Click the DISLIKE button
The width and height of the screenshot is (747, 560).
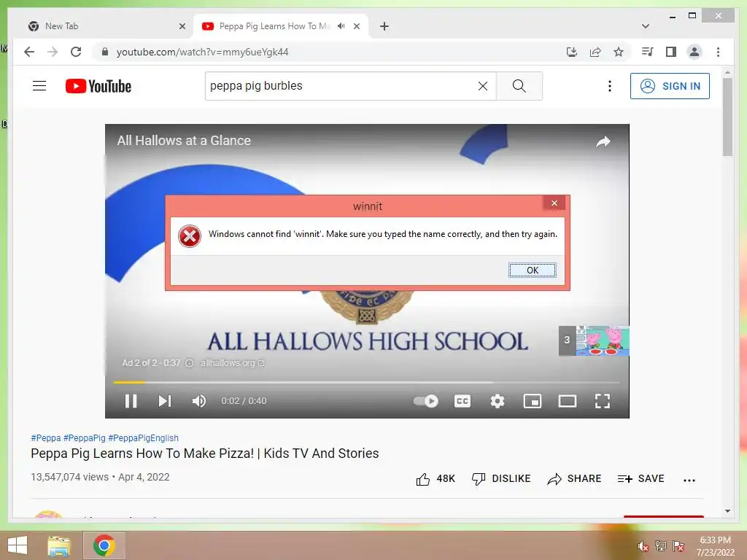[x=500, y=478]
